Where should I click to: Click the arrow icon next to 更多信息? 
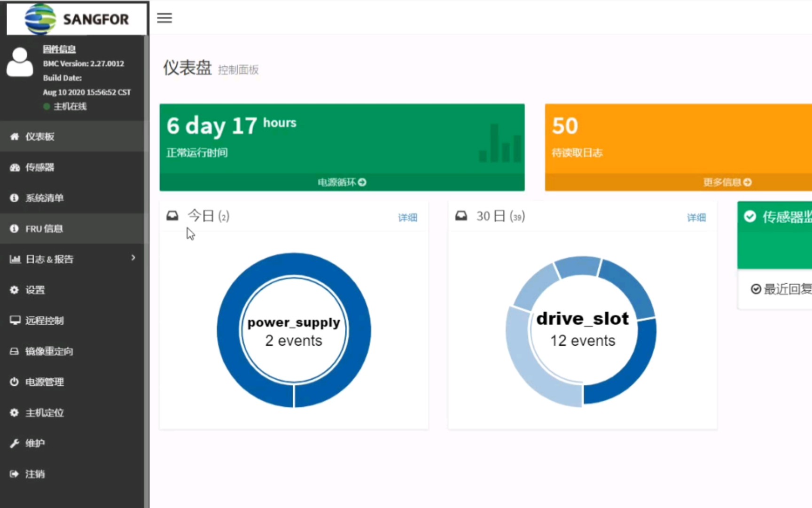(748, 182)
